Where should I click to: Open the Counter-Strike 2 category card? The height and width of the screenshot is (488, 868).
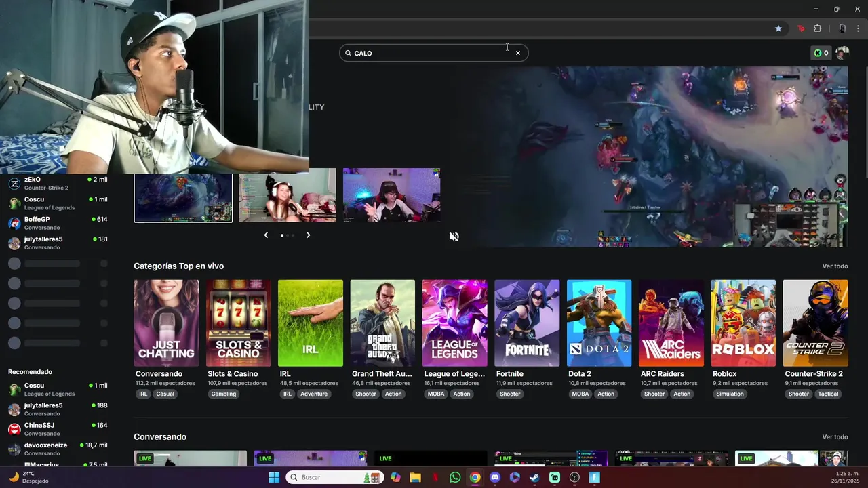coord(815,323)
